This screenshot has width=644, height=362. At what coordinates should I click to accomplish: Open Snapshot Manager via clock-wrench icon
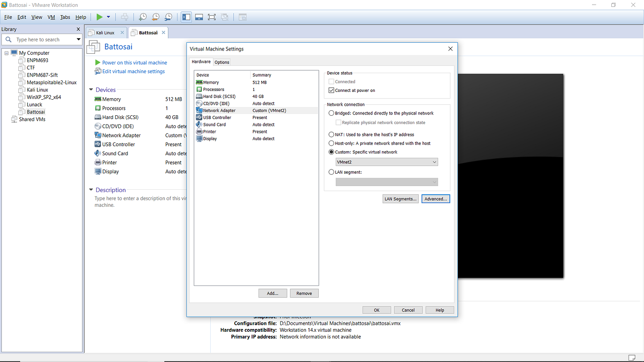[168, 17]
